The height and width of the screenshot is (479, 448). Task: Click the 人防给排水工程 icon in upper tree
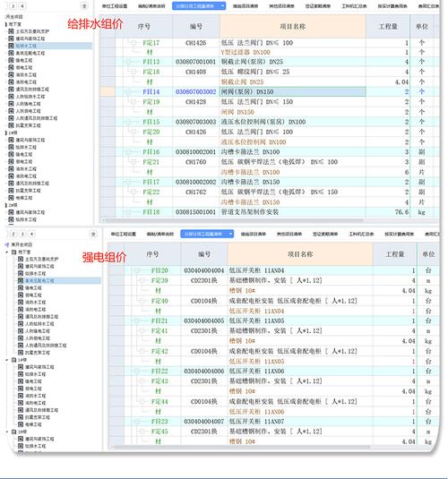(x=11, y=96)
